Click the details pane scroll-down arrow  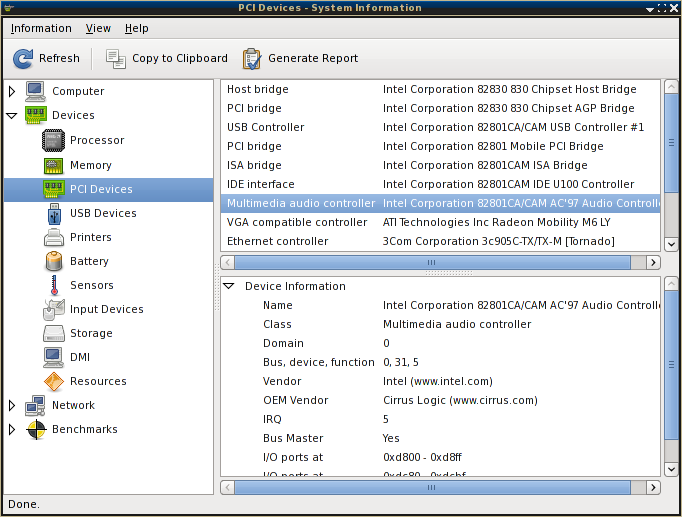(x=671, y=469)
